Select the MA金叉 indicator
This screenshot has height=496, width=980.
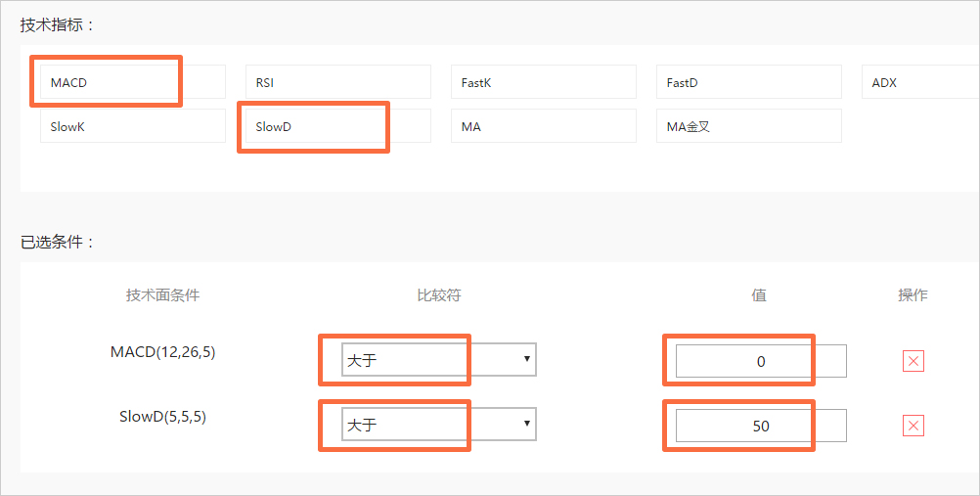(748, 126)
